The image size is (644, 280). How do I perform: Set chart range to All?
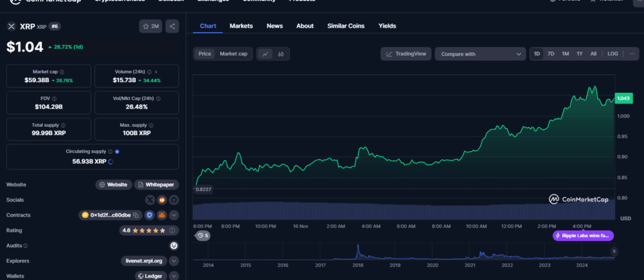pos(594,54)
